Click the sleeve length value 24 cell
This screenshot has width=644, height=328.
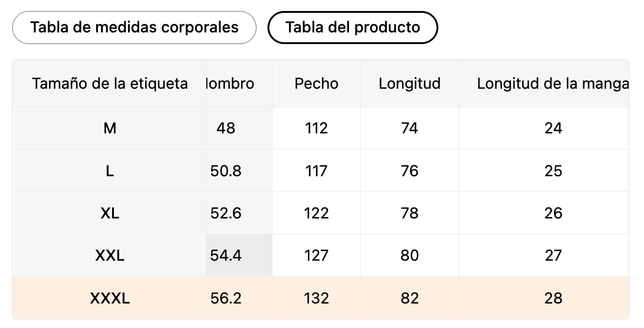tap(553, 128)
